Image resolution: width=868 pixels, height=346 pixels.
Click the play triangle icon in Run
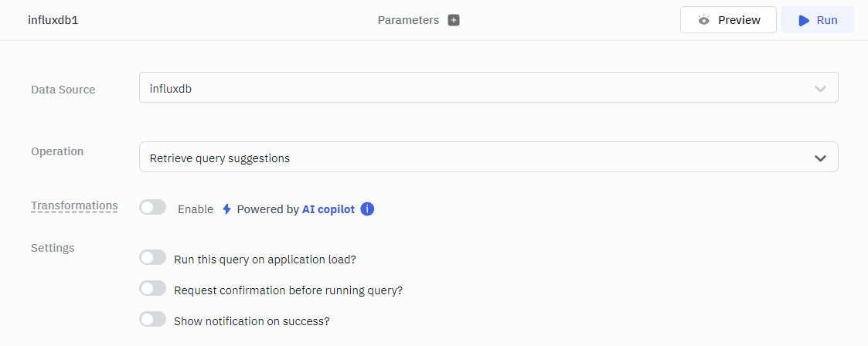[804, 20]
